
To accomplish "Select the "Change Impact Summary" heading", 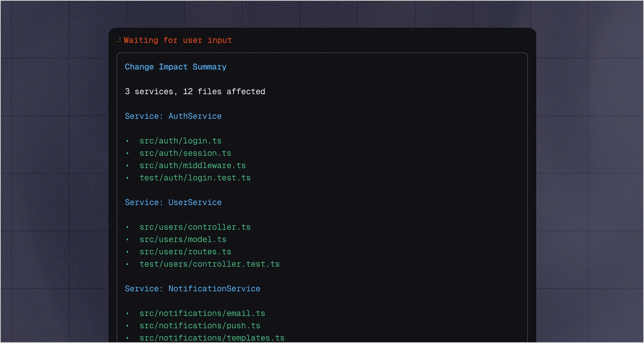I will (x=175, y=67).
